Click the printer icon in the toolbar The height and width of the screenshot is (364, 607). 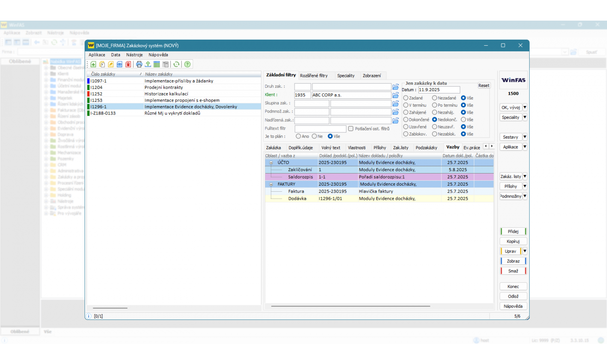point(139,64)
